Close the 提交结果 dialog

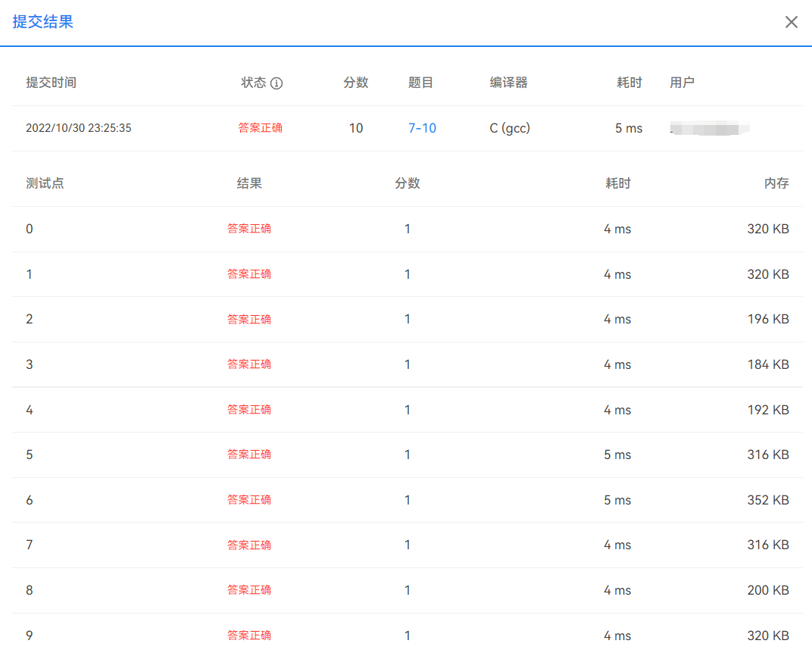(791, 22)
